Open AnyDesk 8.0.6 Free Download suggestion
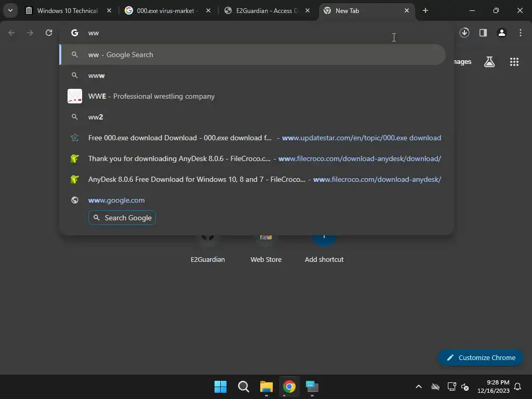The image size is (532, 399). 252,179
